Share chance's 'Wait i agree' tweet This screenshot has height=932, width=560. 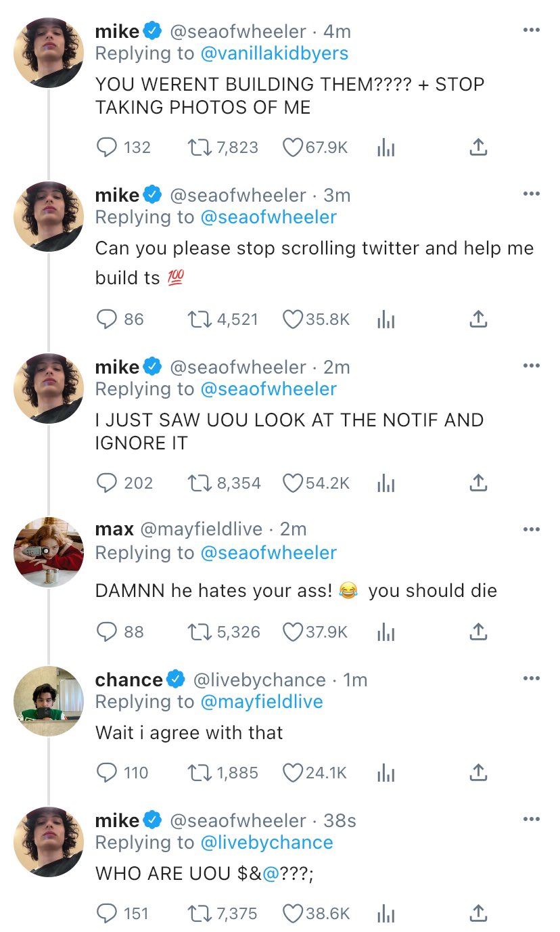478,772
